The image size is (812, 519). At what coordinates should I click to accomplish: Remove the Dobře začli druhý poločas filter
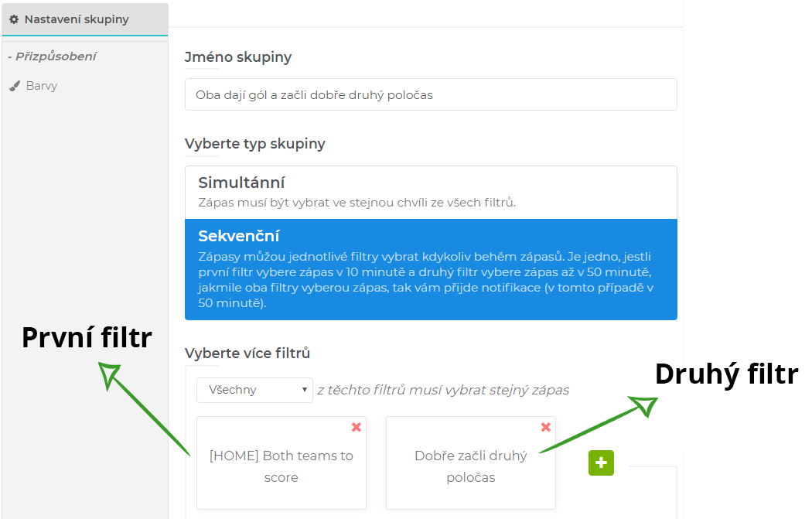[x=546, y=427]
